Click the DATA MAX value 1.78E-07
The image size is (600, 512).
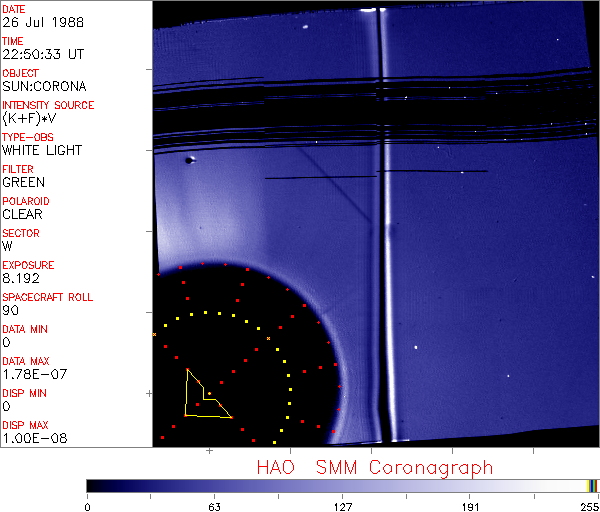click(30, 374)
